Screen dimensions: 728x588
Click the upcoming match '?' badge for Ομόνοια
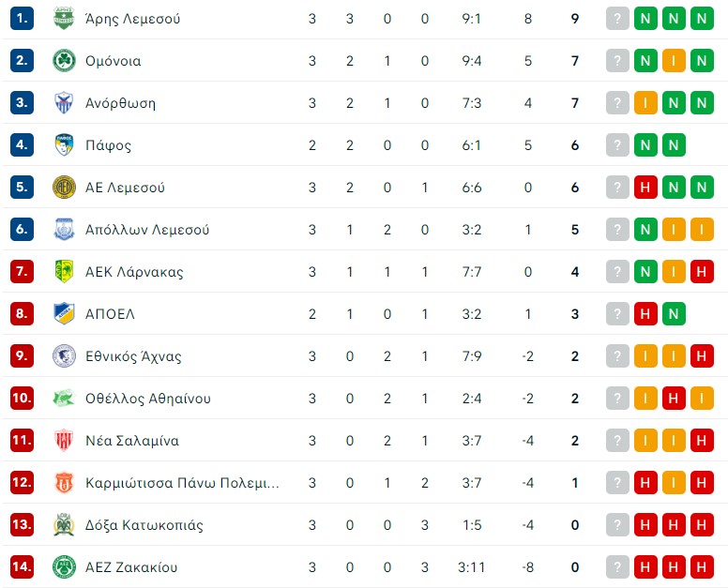[617, 61]
